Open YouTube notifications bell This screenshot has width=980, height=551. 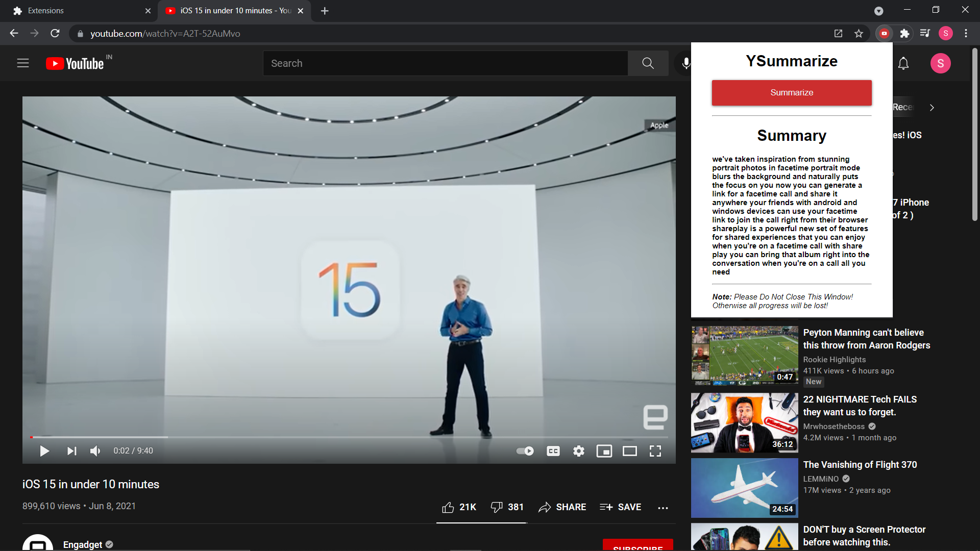(903, 63)
